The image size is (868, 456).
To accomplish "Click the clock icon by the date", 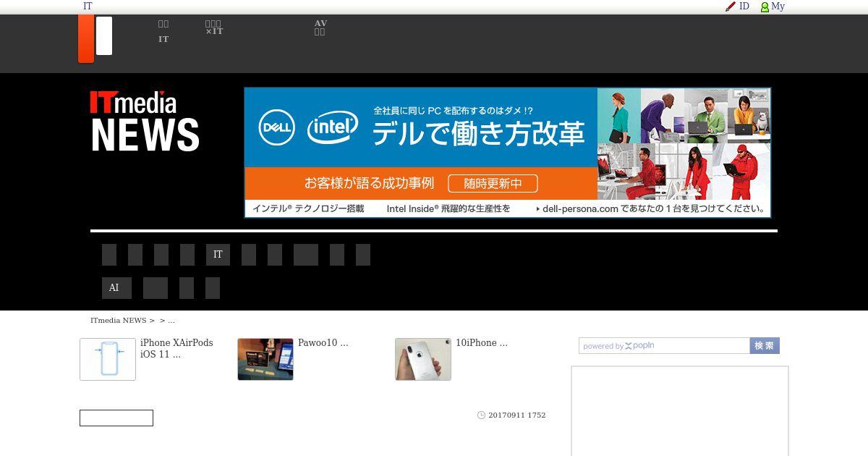I will click(482, 415).
